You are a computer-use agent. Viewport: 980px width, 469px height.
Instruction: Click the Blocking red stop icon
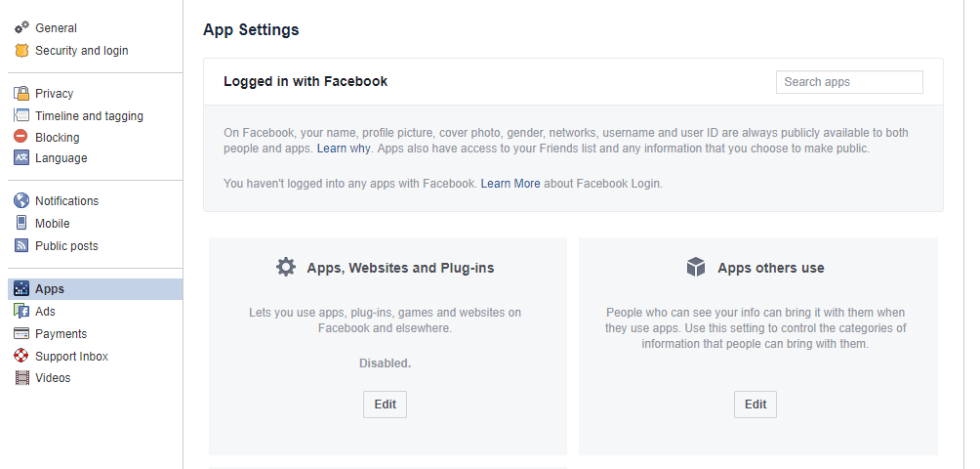pos(21,138)
